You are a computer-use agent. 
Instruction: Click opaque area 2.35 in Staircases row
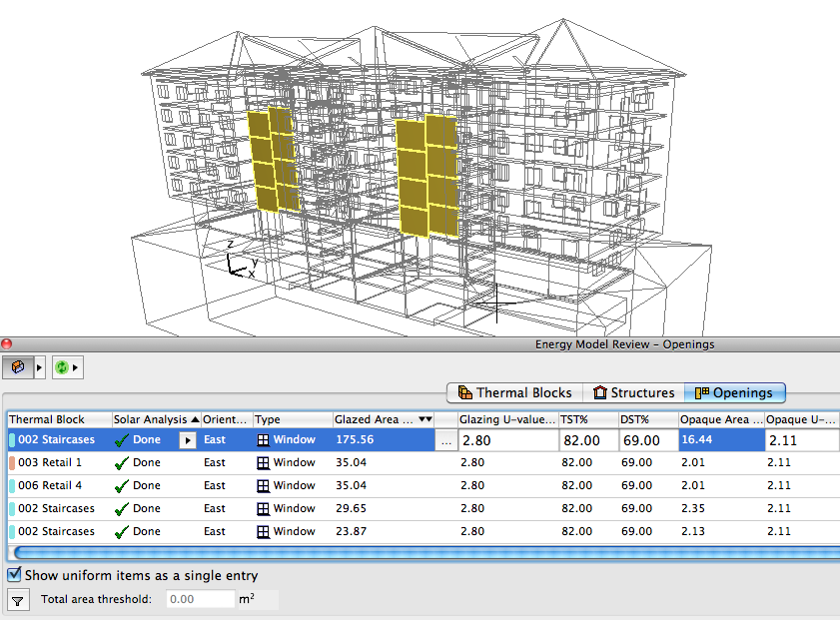pos(693,508)
